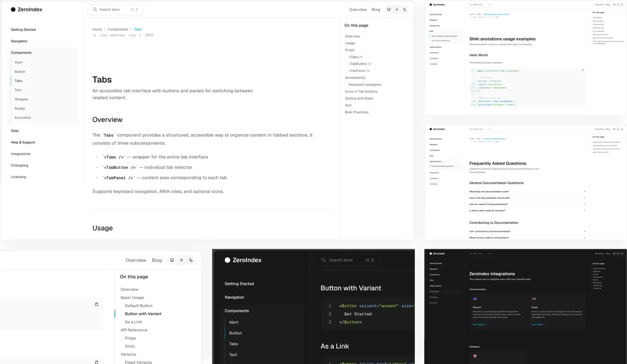Open Accordion in the Components sidebar
Image resolution: width=627 pixels, height=364 pixels.
23,118
